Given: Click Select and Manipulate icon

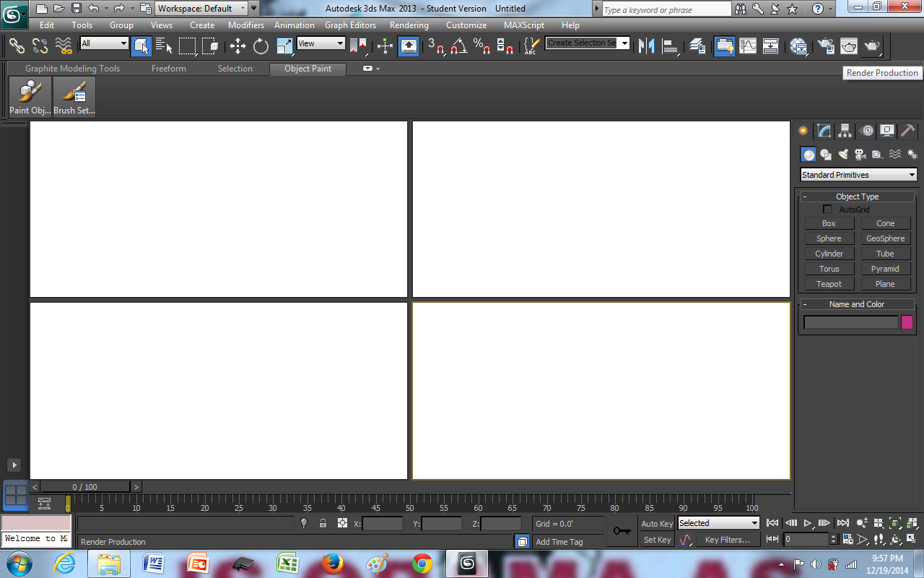Looking at the screenshot, I should (385, 46).
